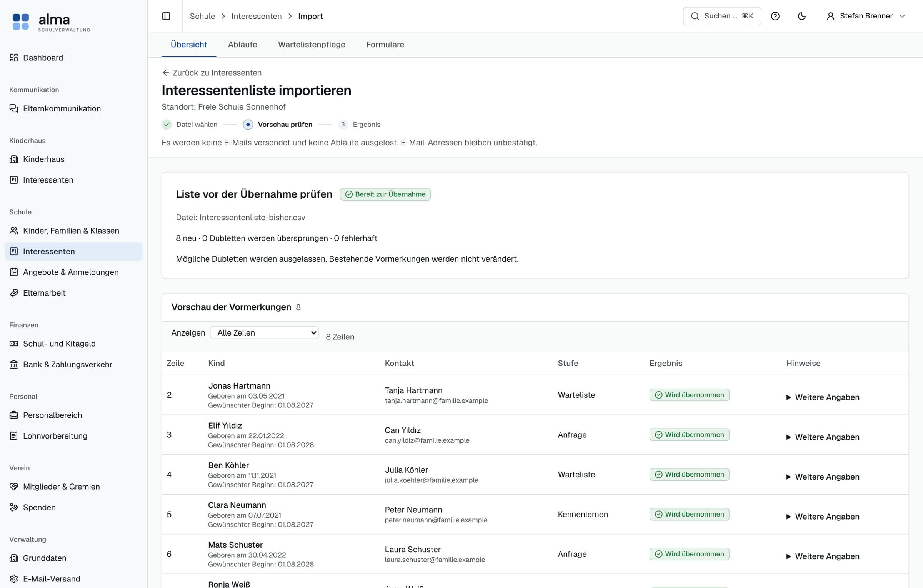
Task: Toggle the sidebar panel icon
Action: pos(166,16)
